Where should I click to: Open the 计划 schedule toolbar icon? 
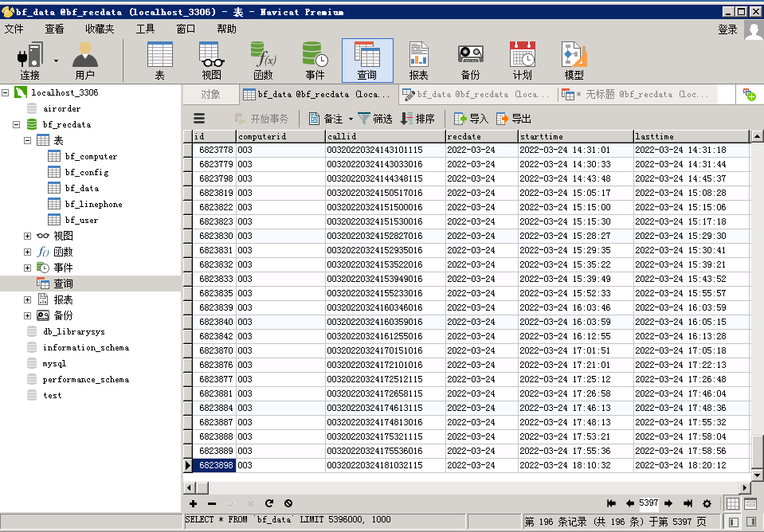pos(522,61)
